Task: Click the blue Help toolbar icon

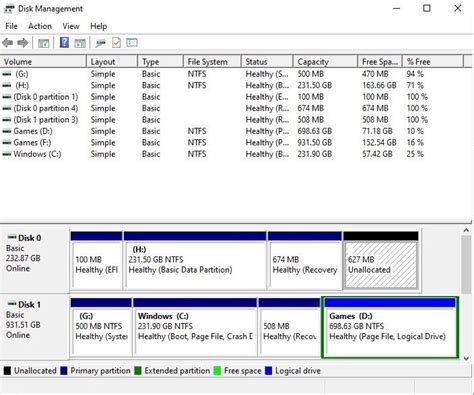Action: coord(64,43)
